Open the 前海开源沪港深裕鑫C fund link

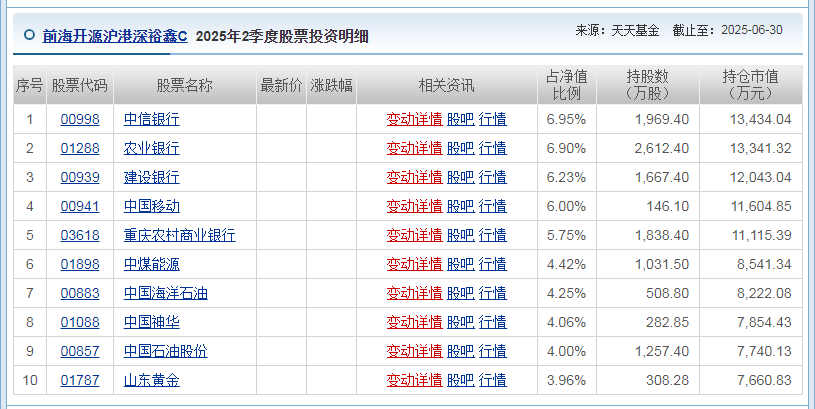tap(115, 36)
